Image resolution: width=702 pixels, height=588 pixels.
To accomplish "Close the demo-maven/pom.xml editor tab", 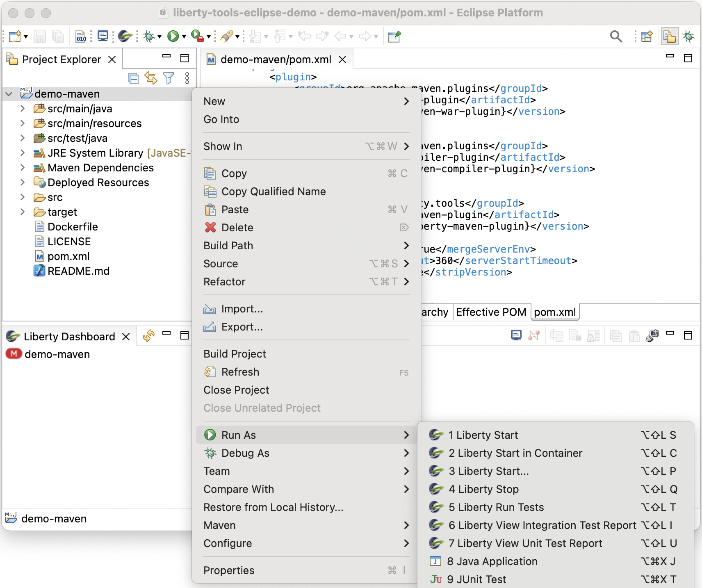I will 342,59.
